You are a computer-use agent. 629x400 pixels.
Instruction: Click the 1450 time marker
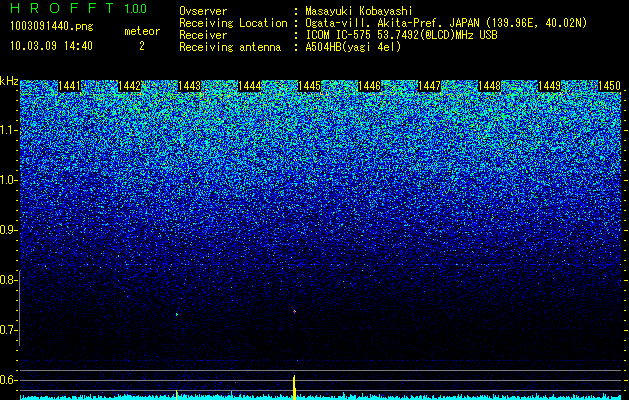(x=609, y=86)
